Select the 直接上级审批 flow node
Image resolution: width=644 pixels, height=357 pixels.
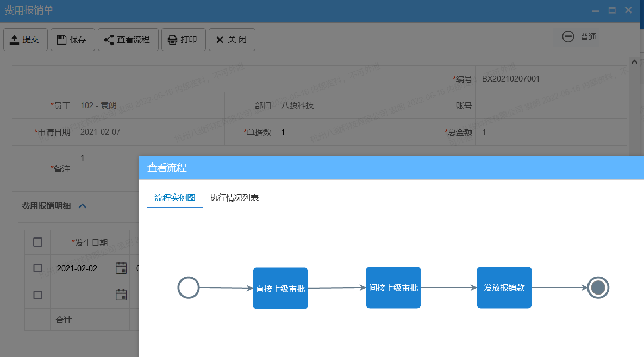click(280, 287)
